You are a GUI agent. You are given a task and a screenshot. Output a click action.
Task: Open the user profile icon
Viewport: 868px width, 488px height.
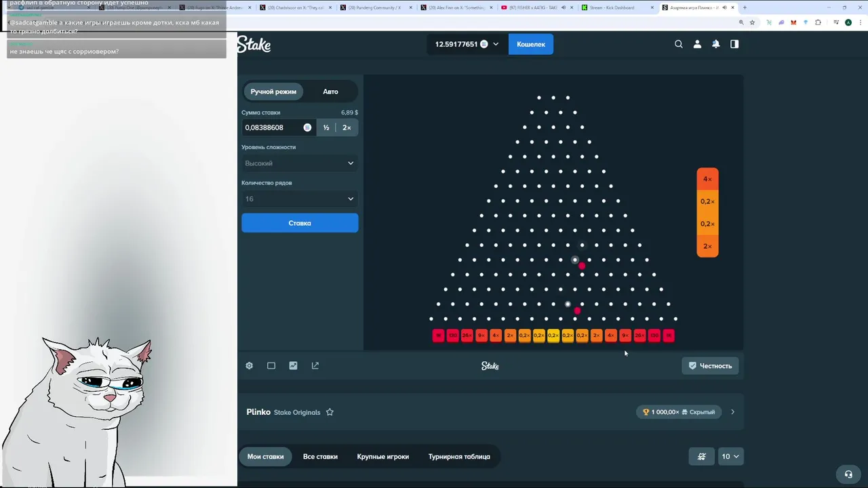(x=697, y=44)
